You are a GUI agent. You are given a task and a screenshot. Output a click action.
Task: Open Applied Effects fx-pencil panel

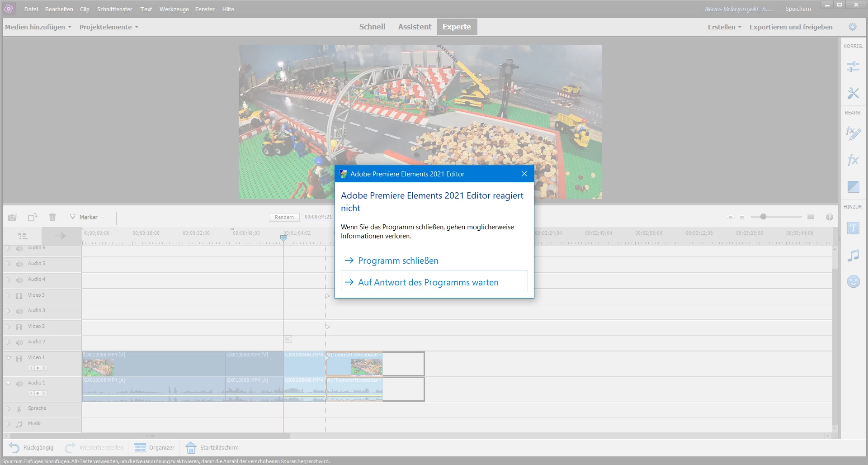coord(853,133)
